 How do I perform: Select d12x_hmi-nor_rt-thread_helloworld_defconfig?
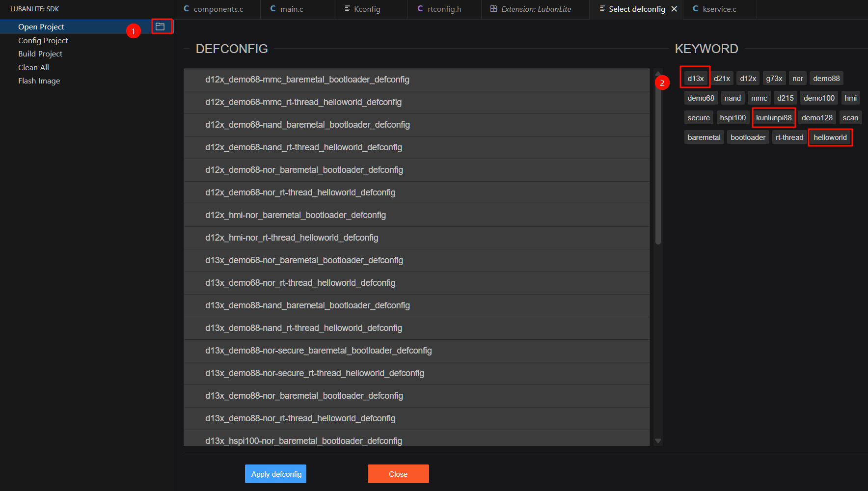417,238
